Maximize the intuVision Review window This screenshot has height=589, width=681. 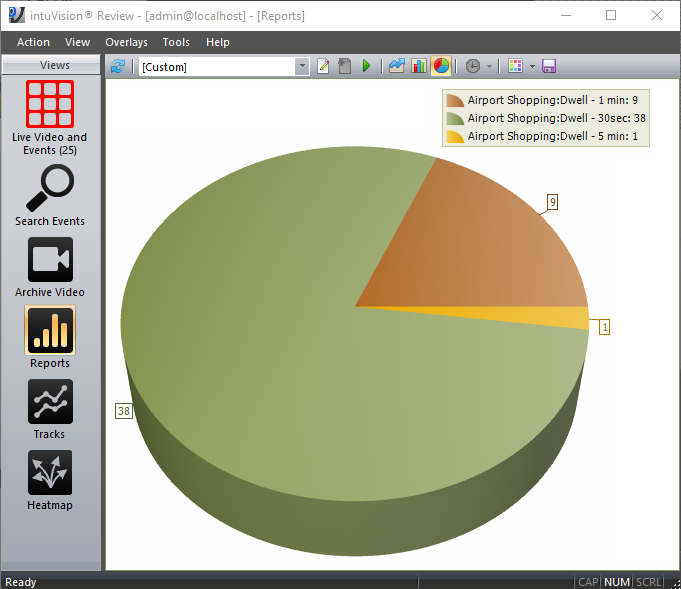(611, 15)
